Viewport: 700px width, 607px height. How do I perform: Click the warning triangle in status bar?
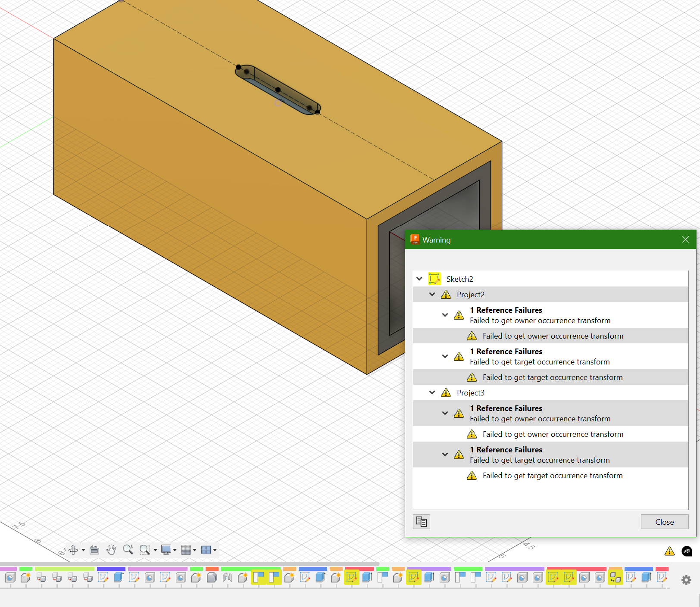669,551
